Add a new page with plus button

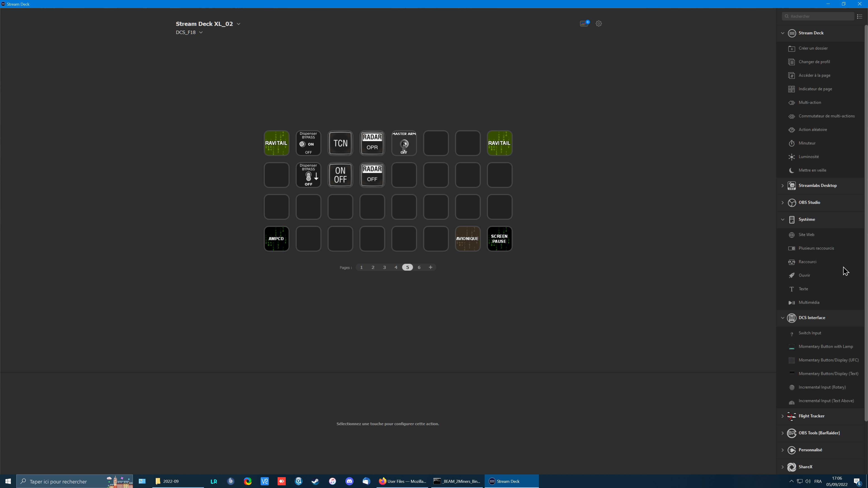[431, 267]
